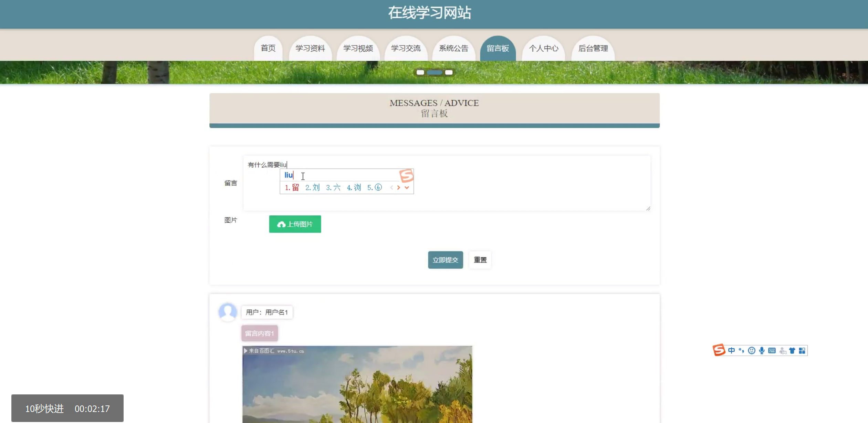Click the user avatar of 用户名1
The height and width of the screenshot is (423, 868).
click(228, 312)
